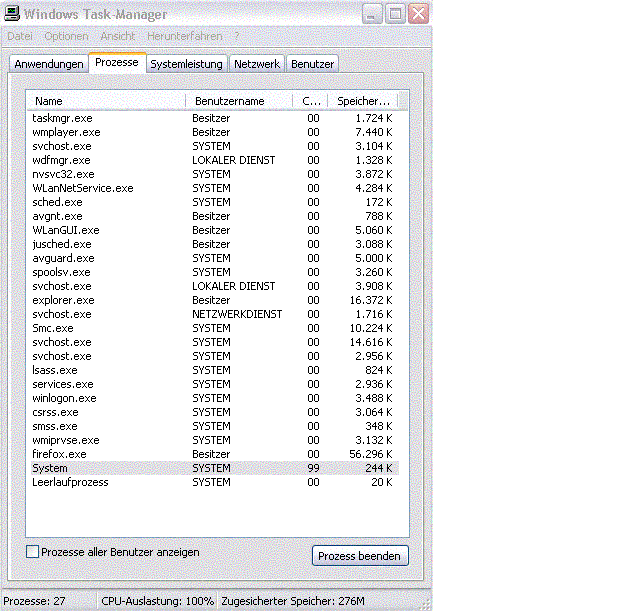Click the 56.296 K memory value
The height and width of the screenshot is (611, 640).
pos(371,454)
